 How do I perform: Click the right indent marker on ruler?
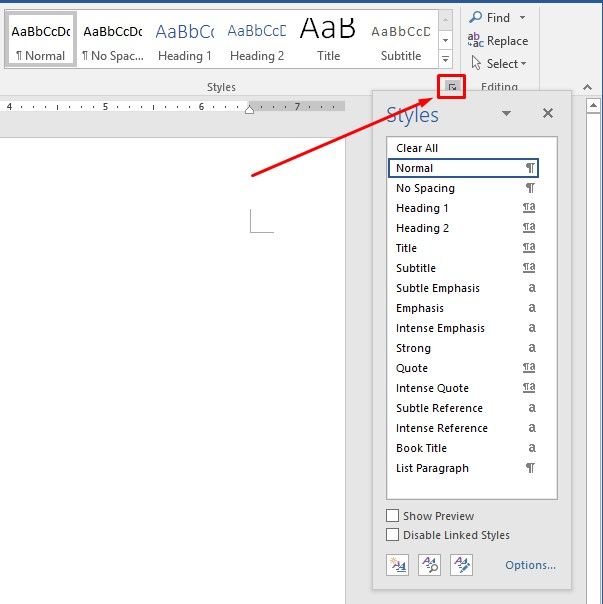(249, 110)
